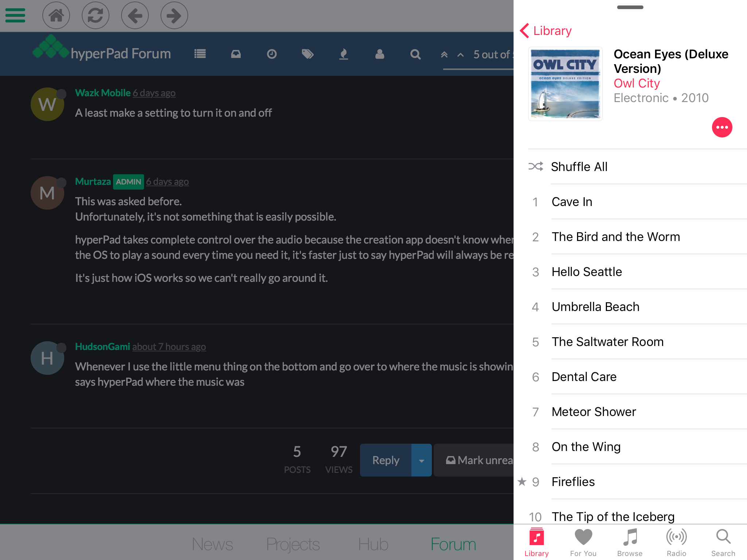This screenshot has width=747, height=560.
Task: Open Owl City artist link
Action: pos(636,83)
